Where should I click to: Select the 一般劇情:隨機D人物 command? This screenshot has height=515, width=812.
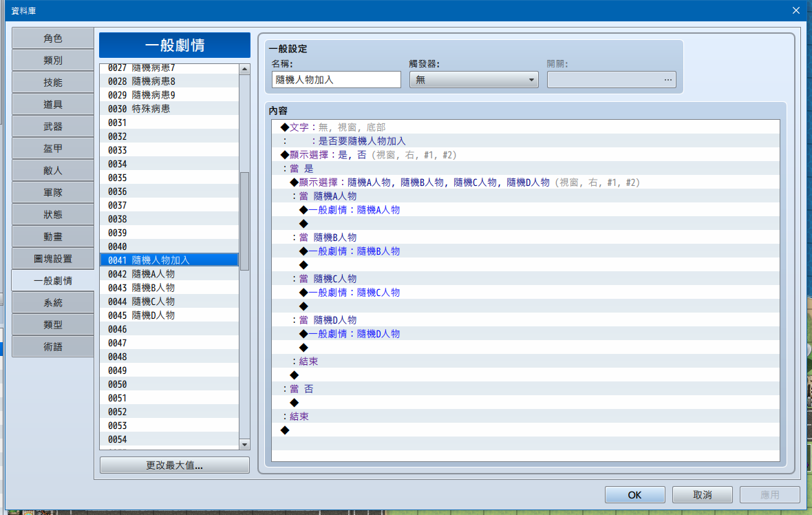[526, 334]
